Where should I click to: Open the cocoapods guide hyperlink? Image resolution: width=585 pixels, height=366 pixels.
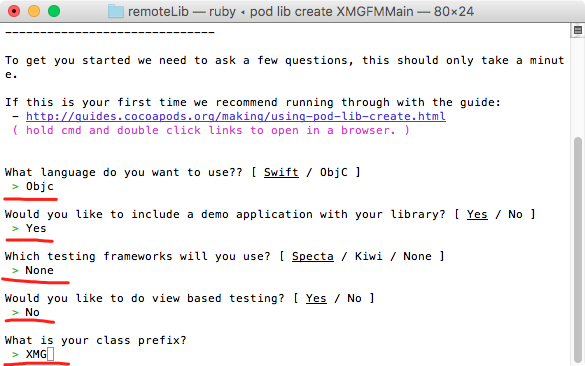(x=235, y=116)
